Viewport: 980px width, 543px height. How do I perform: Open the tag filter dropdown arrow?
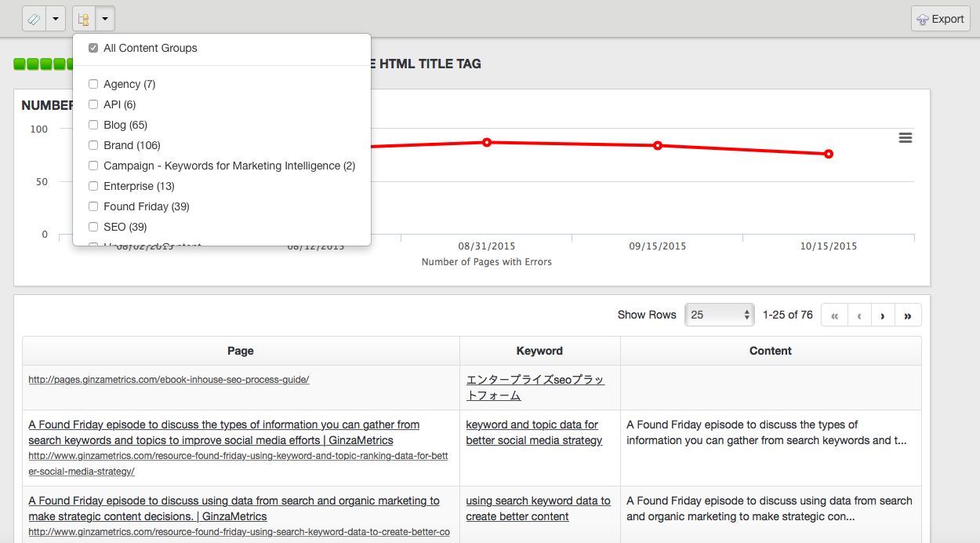click(56, 19)
